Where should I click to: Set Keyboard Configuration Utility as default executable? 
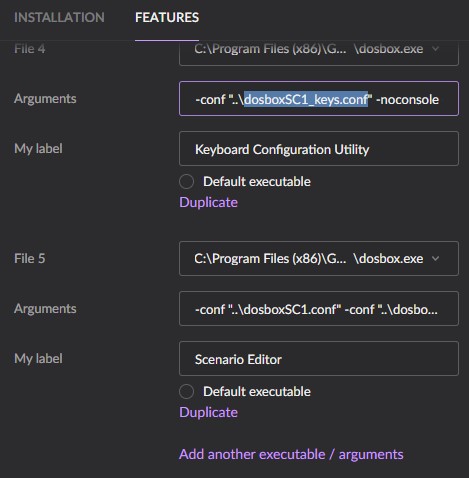click(x=186, y=182)
